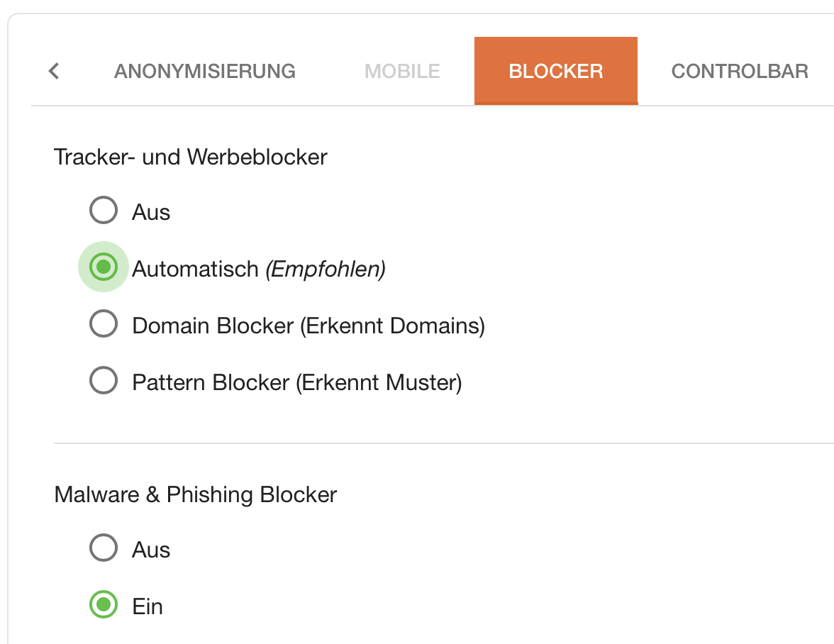Click the word Automatisch in the option label

click(195, 269)
